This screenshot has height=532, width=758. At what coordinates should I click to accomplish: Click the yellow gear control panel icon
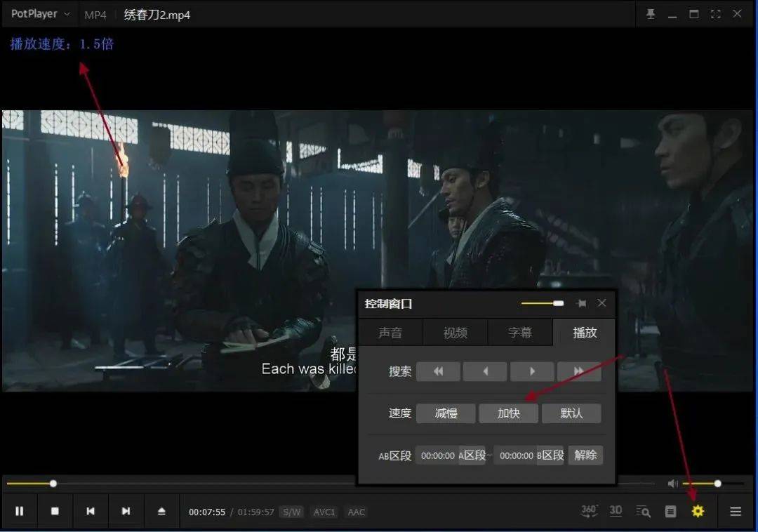click(x=698, y=511)
